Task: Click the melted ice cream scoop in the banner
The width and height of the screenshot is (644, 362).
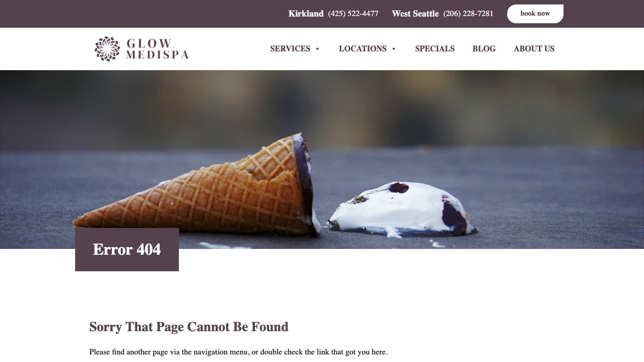Action: [x=402, y=209]
